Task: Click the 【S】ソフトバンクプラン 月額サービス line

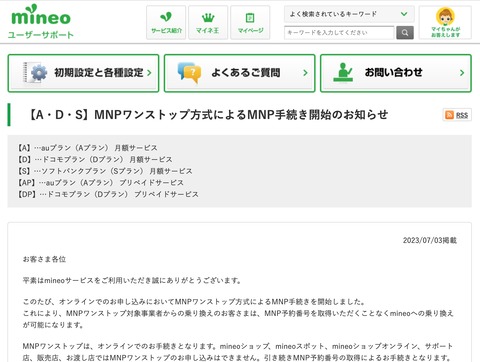Action: (105, 171)
